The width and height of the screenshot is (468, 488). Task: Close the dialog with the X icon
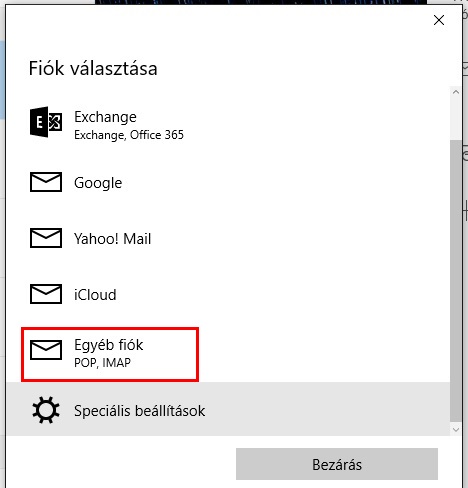(439, 20)
